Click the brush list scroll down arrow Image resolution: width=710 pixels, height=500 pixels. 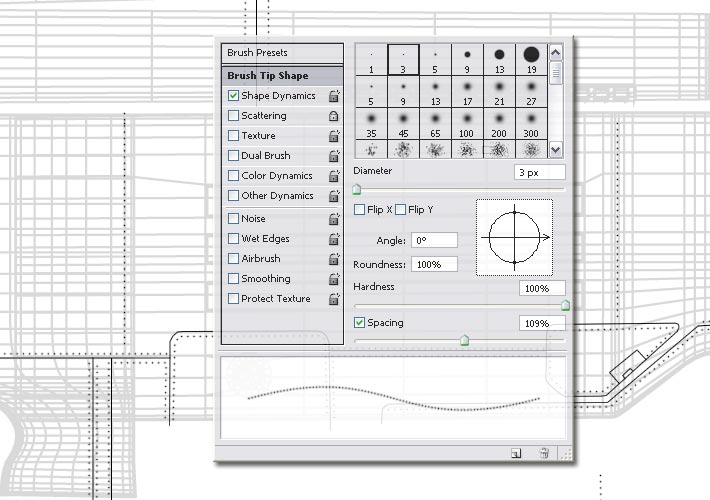click(556, 149)
